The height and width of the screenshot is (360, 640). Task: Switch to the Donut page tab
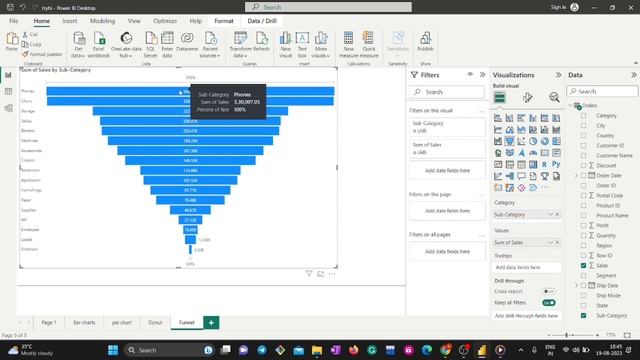155,322
